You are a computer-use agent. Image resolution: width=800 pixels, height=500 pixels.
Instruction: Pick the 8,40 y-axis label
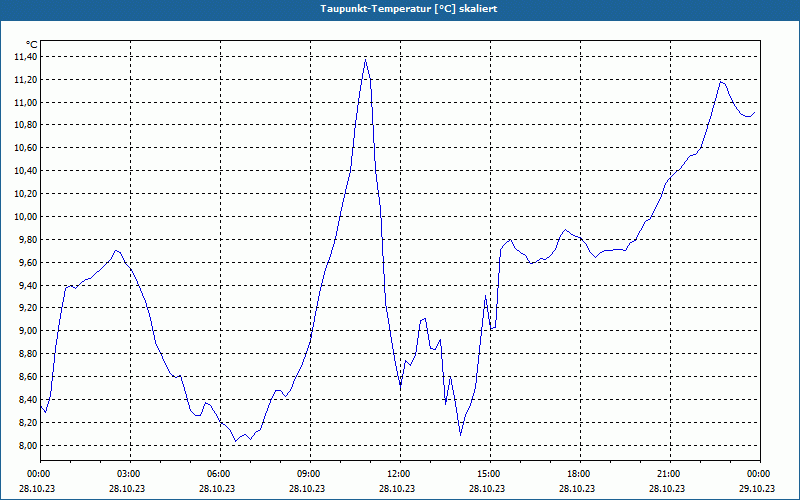[28, 400]
